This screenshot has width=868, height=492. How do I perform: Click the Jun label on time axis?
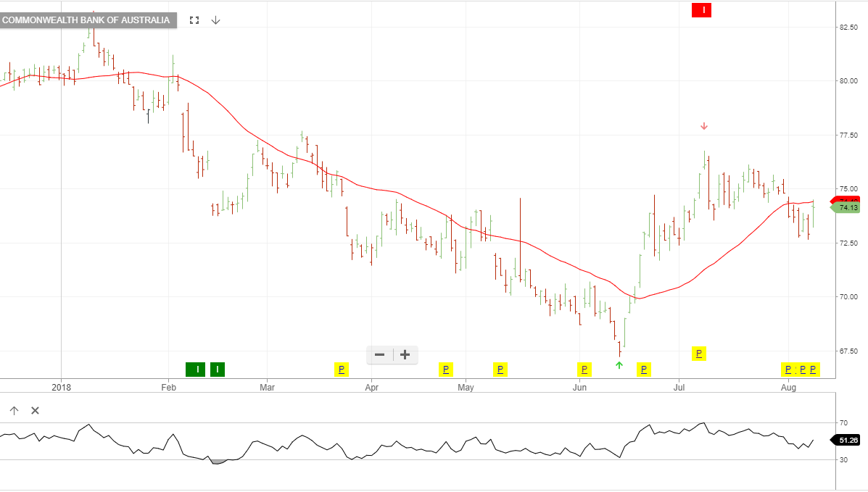(x=579, y=388)
